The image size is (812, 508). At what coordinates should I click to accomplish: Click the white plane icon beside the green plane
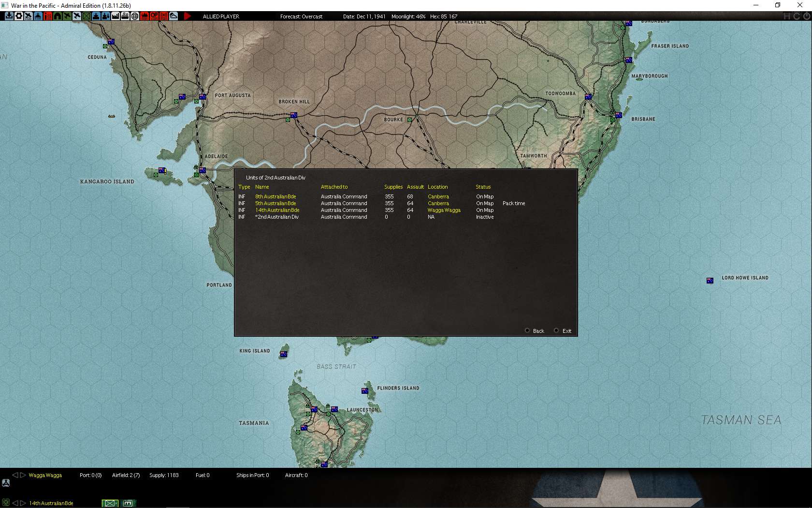click(x=77, y=16)
